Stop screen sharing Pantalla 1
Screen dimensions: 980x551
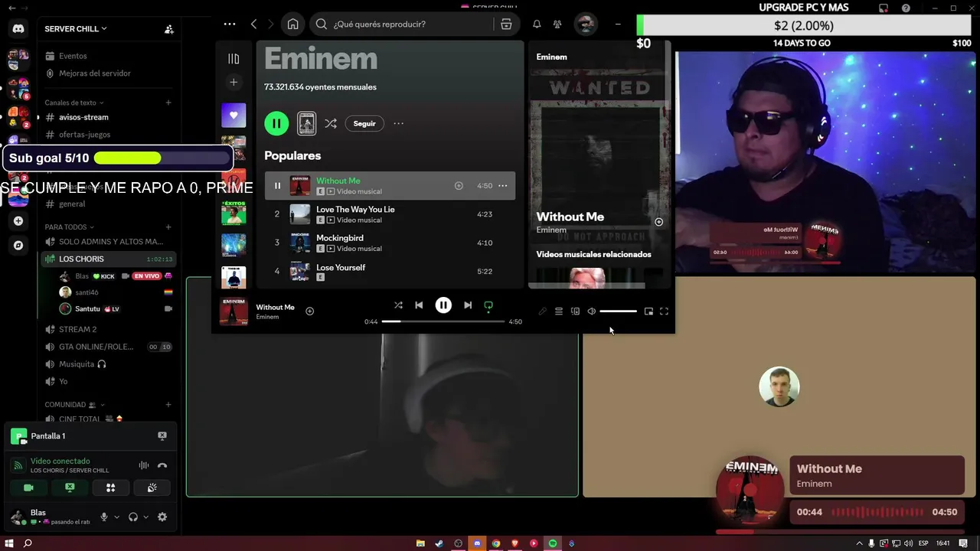tap(162, 435)
